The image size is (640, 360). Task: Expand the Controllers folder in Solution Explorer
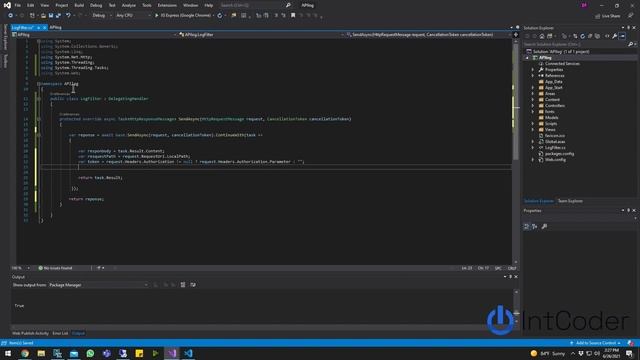coord(533,106)
